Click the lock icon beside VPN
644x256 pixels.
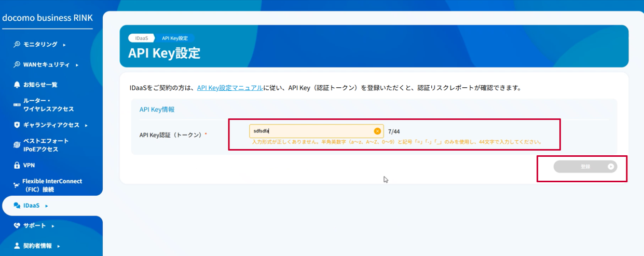click(x=17, y=166)
